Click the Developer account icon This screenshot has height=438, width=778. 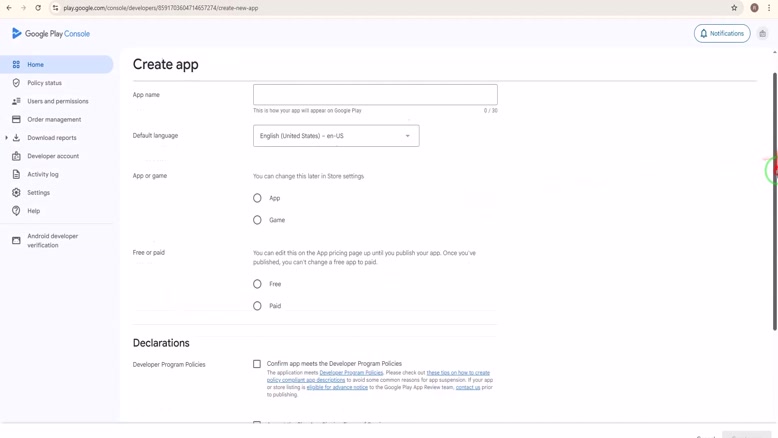click(16, 156)
